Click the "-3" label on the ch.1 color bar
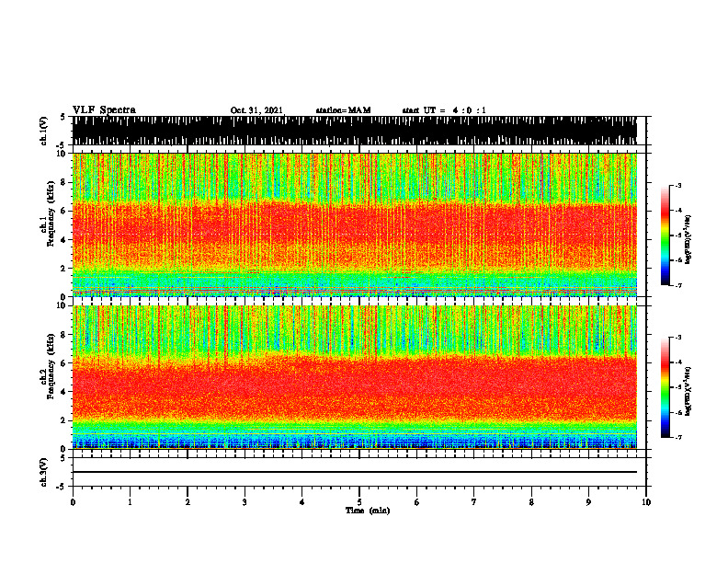This screenshot has width=728, height=563. (x=678, y=186)
